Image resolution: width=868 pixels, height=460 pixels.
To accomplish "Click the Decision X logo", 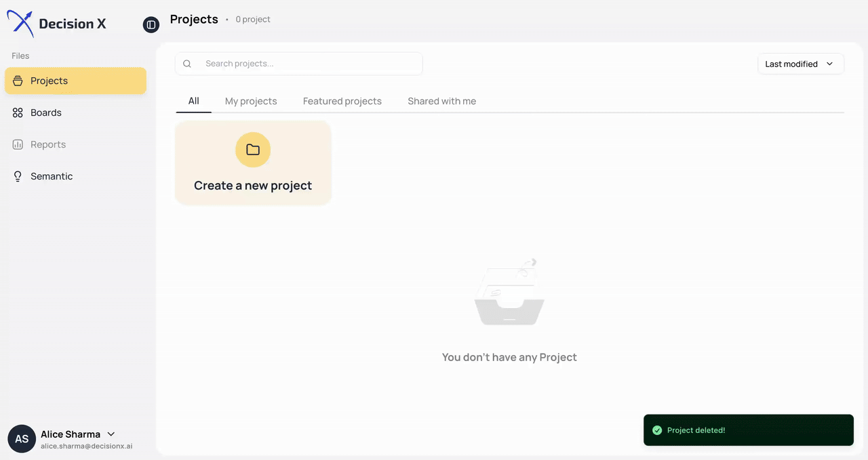I will tap(56, 24).
